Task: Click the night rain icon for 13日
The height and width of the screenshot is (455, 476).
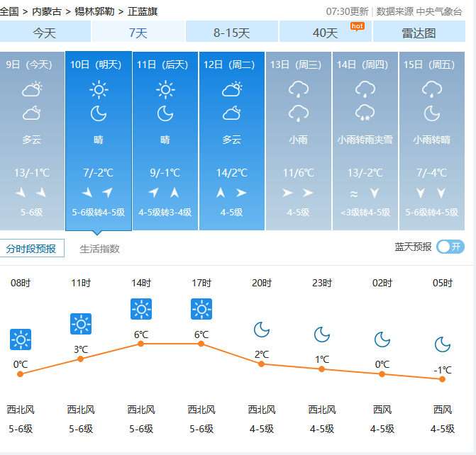Action: (299, 113)
